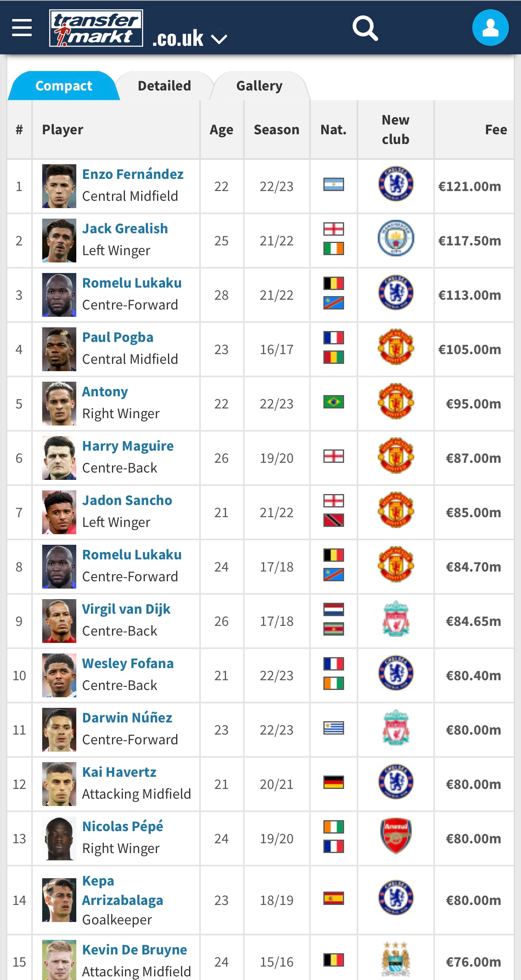Click Manchester City crest in Grealish row
Viewport: 521px width, 980px height.
click(x=396, y=238)
